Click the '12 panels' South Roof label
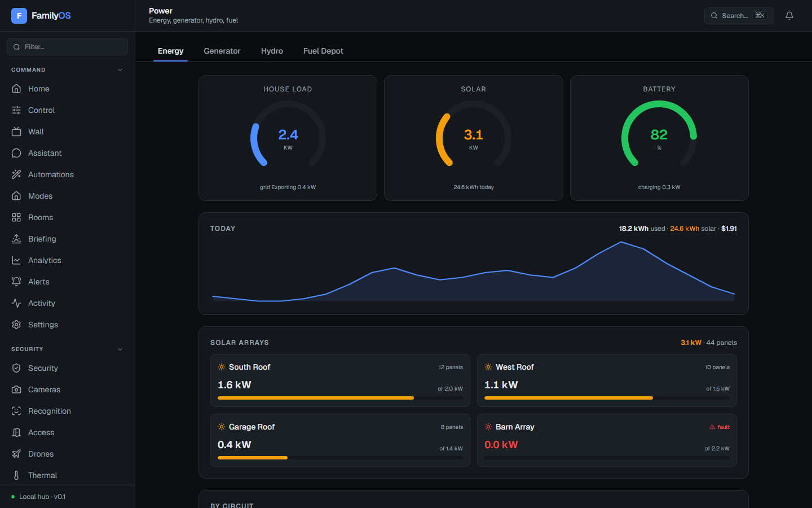This screenshot has height=508, width=812. [x=451, y=367]
